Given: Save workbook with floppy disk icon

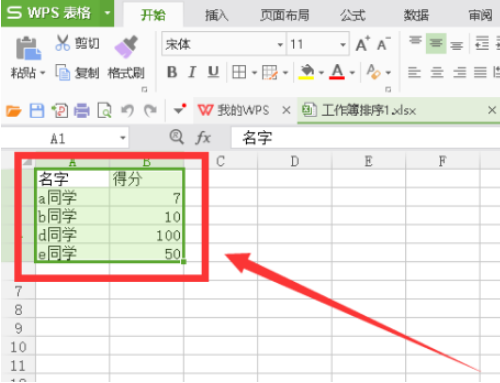Looking at the screenshot, I should point(37,110).
